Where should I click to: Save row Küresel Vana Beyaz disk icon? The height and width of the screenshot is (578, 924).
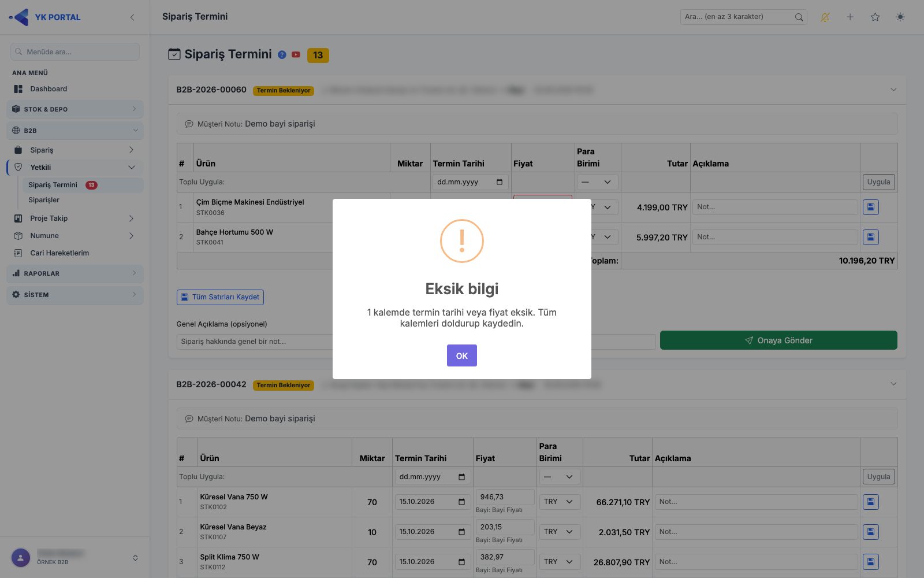[x=871, y=532]
